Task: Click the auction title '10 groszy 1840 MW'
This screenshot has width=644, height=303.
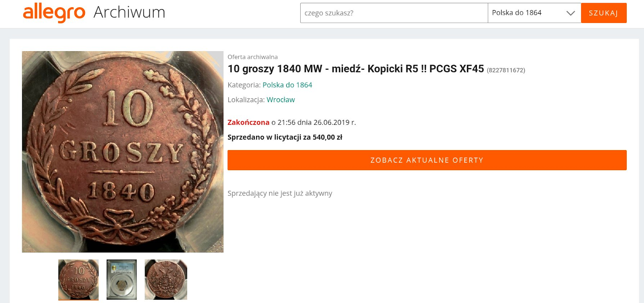Action: pos(275,69)
